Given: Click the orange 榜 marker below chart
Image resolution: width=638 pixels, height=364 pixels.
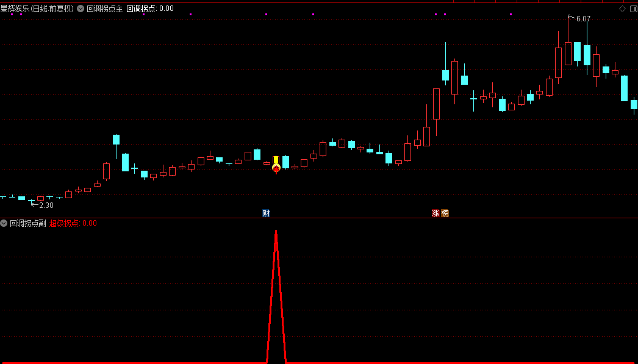Looking at the screenshot, I should [x=445, y=213].
